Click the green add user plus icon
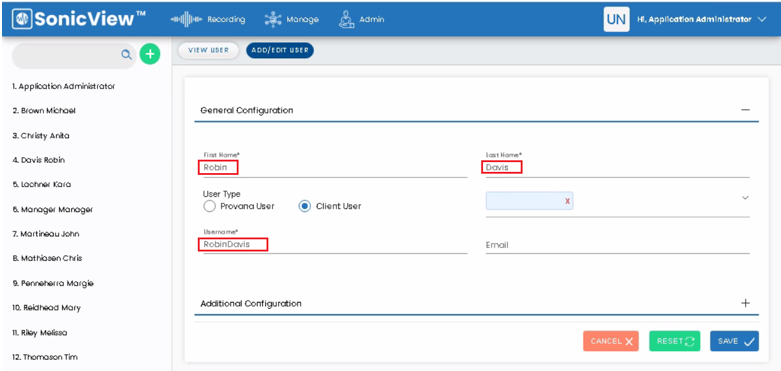 (x=150, y=54)
